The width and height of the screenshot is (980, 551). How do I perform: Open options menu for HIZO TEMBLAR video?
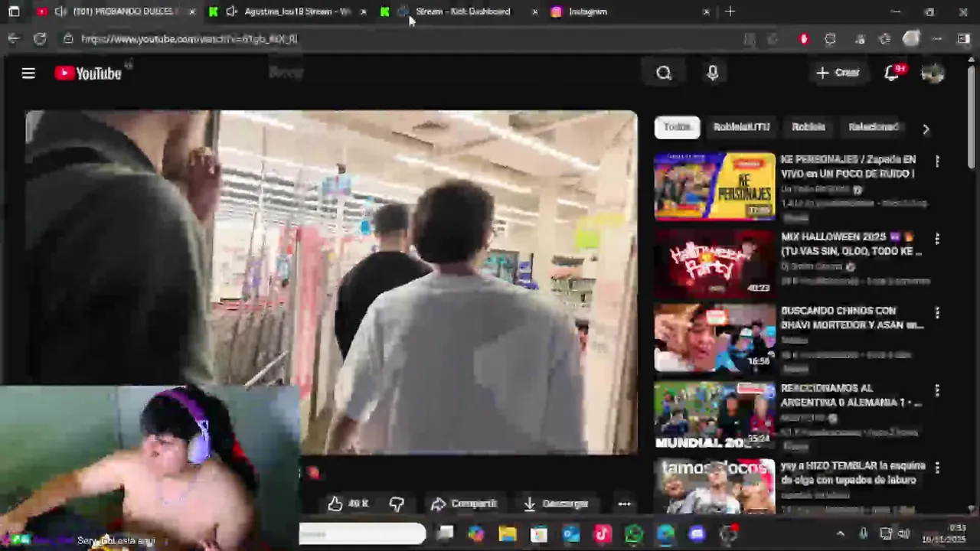point(937,467)
